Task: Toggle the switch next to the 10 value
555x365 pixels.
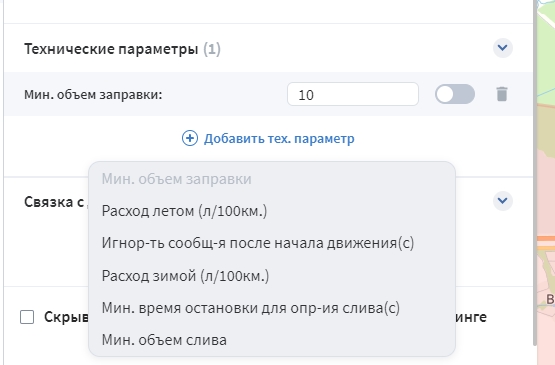Action: click(x=455, y=94)
